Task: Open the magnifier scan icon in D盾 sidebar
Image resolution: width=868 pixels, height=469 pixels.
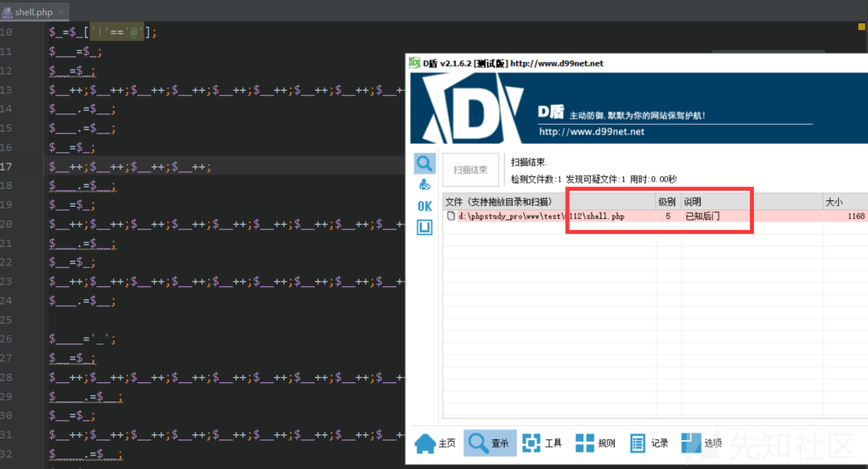Action: pyautogui.click(x=424, y=163)
